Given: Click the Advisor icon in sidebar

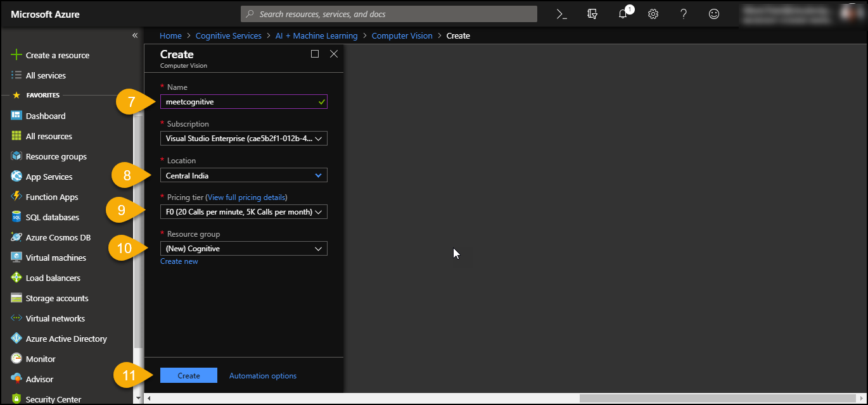Looking at the screenshot, I should point(16,379).
